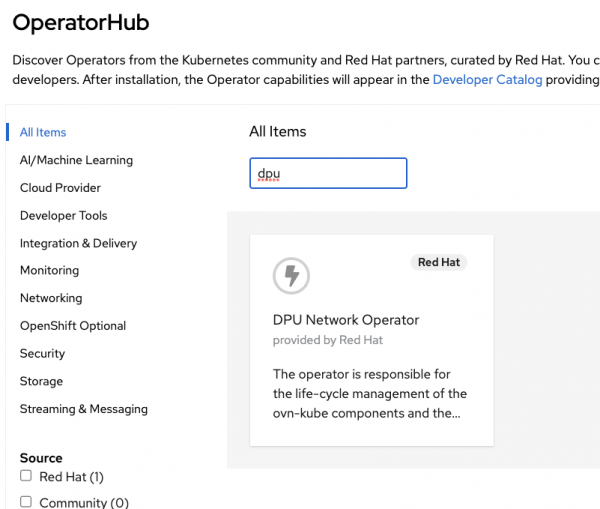Select All Items category
Screen dimensions: 600x509
coord(43,132)
